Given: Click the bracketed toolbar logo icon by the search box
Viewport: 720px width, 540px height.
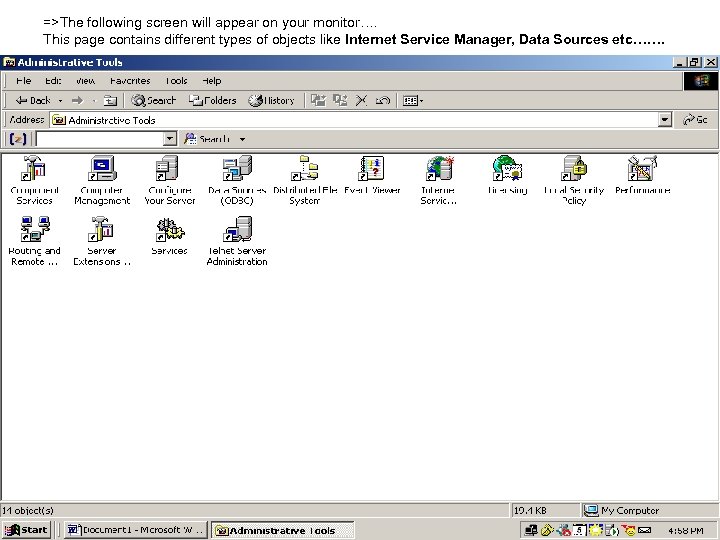Looking at the screenshot, I should click(x=17, y=139).
